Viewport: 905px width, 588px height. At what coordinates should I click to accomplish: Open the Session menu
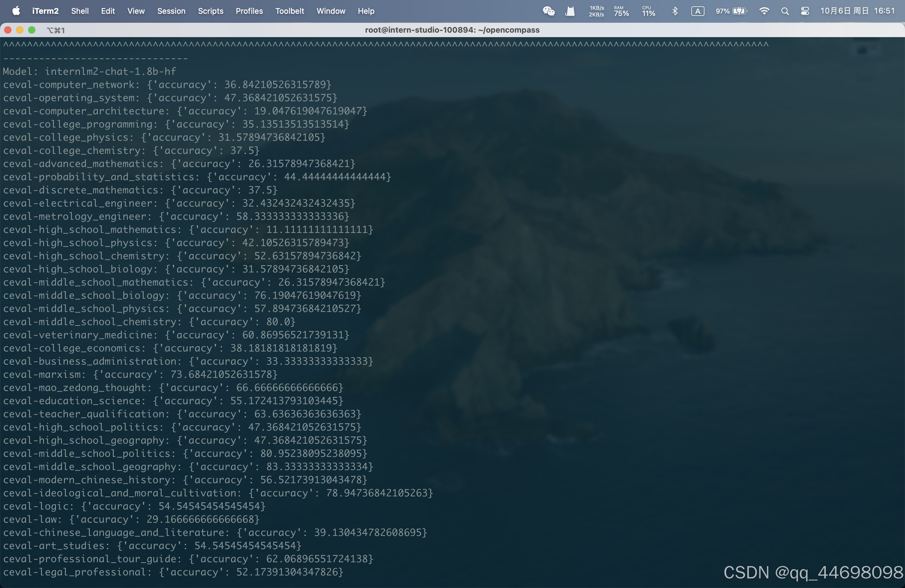click(x=171, y=11)
